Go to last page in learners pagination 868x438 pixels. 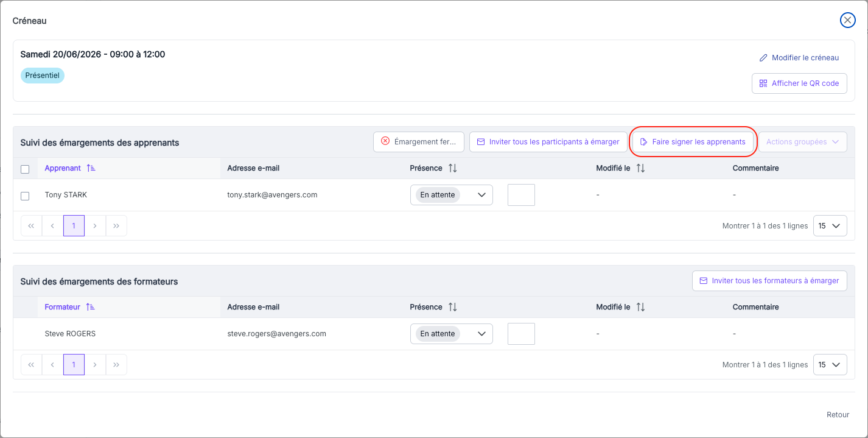coord(116,225)
